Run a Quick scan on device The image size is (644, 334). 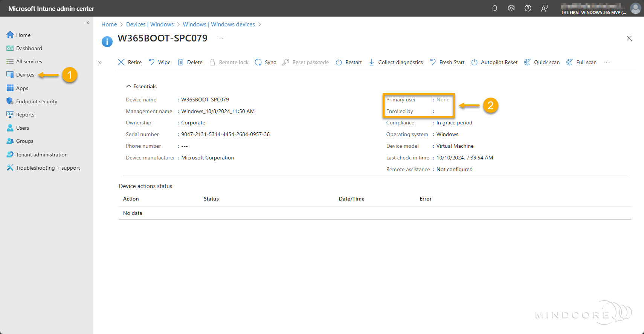542,62
